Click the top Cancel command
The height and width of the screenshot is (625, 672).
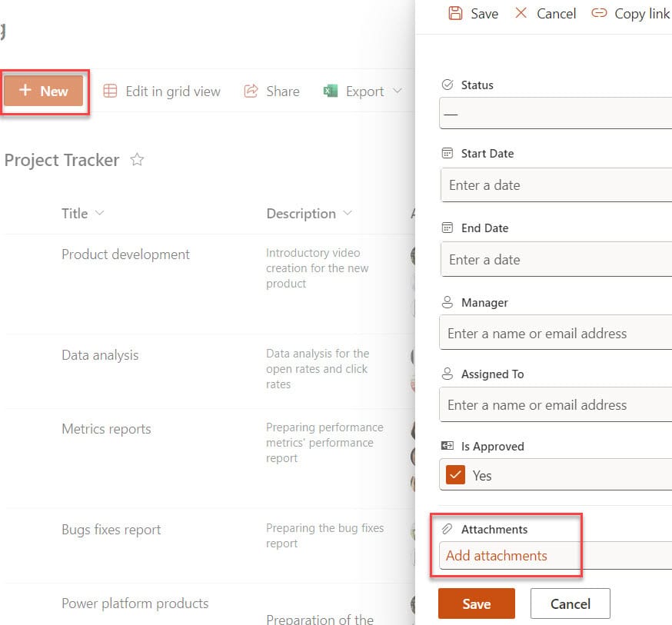pos(546,14)
